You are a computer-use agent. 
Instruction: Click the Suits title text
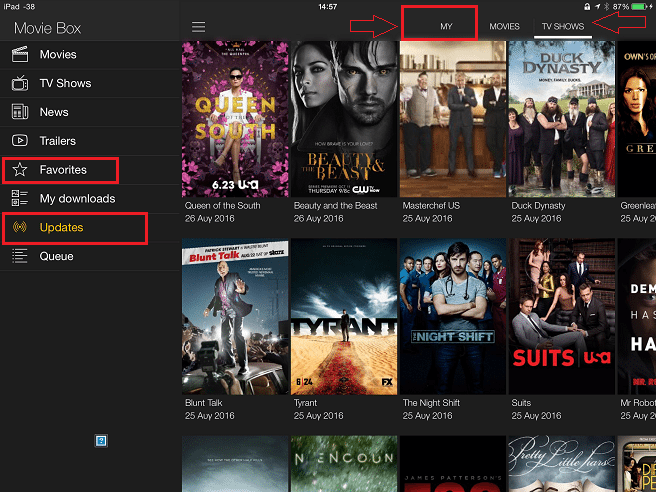point(521,402)
